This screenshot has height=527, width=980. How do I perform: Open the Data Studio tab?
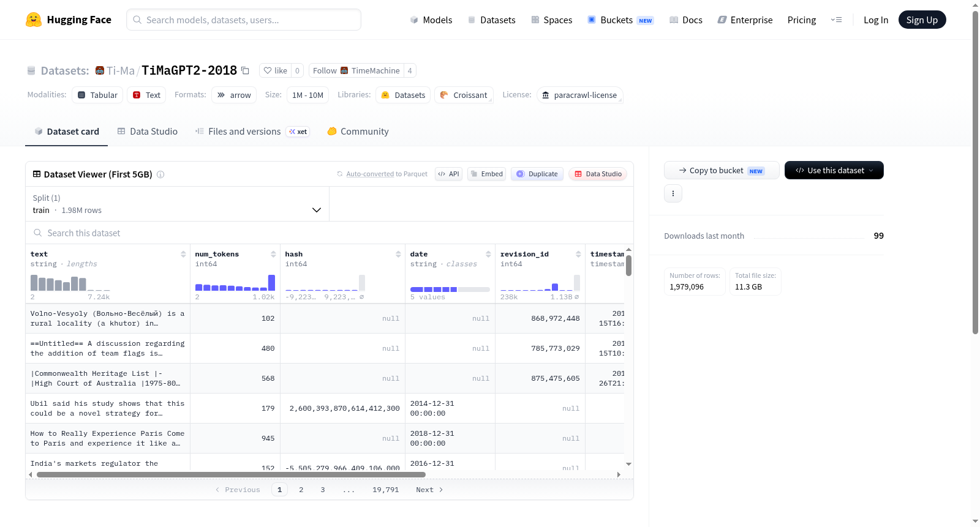pos(148,131)
